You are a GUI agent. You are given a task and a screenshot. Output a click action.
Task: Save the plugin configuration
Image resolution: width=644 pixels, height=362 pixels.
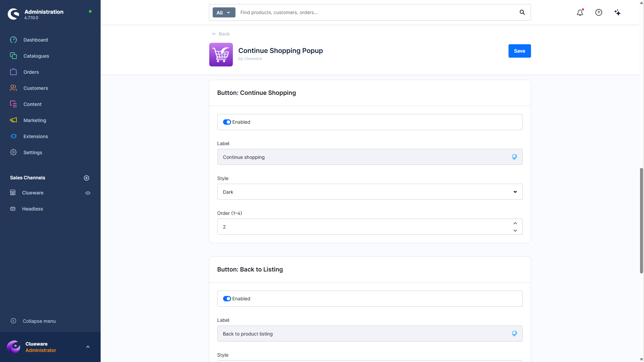pos(520,51)
